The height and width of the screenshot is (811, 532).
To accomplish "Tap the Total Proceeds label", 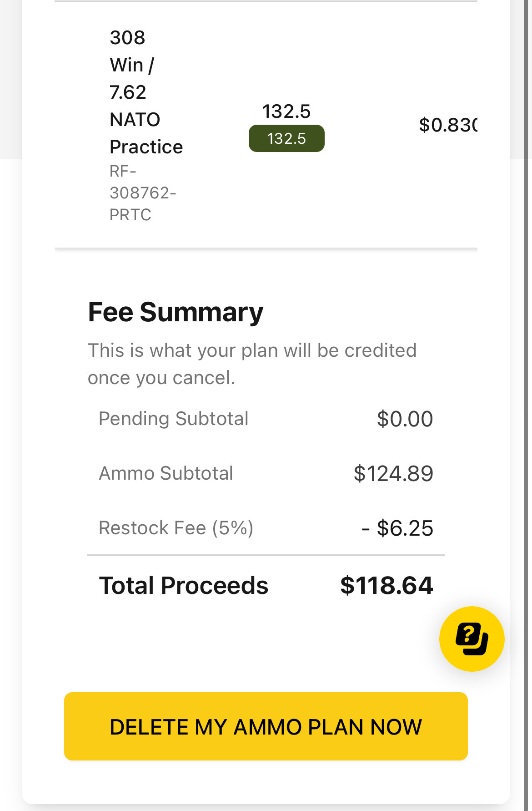I will [x=184, y=585].
